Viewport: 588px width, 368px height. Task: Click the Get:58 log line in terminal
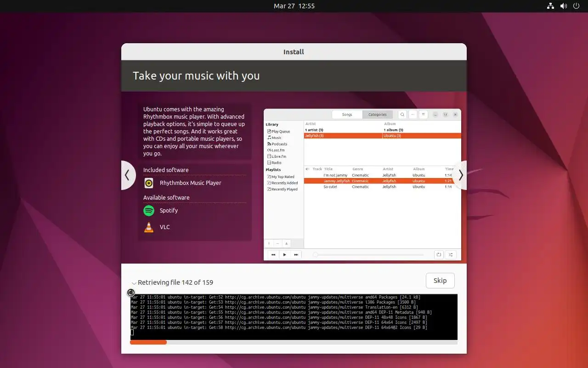[x=279, y=328]
